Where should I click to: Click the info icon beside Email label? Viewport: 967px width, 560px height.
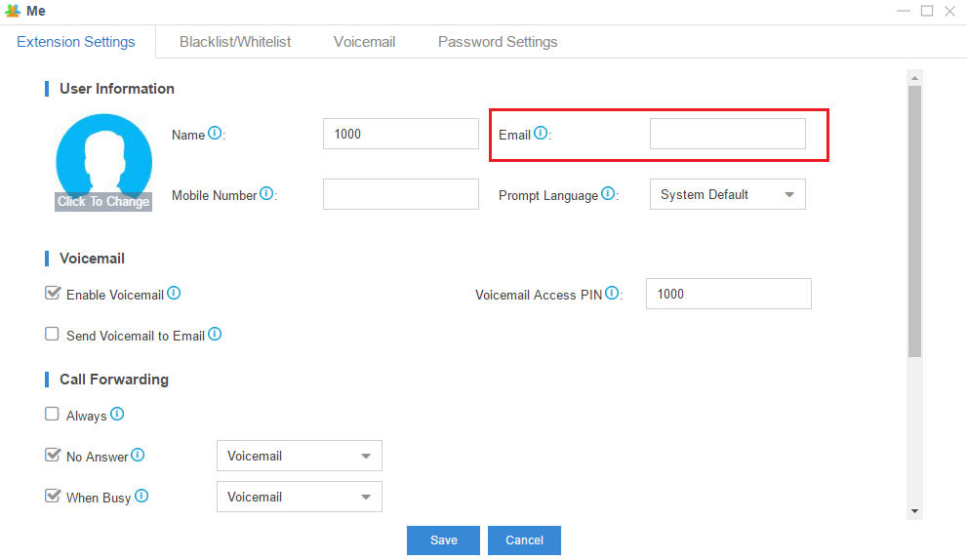click(x=541, y=133)
